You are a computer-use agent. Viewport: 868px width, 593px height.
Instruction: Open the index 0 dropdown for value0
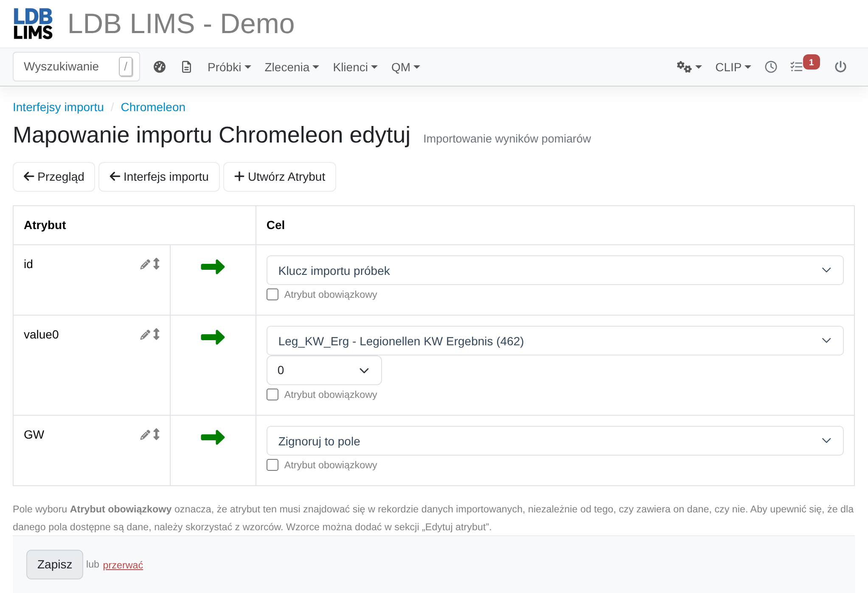pos(324,370)
